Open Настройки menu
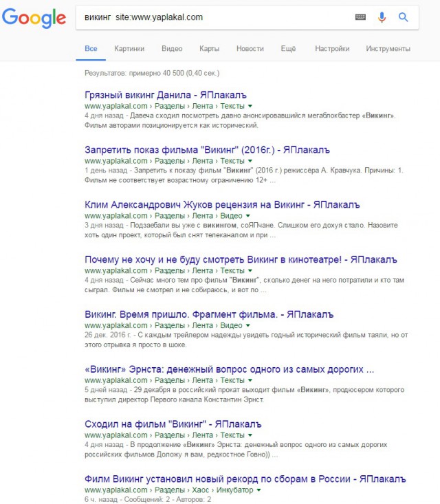 (x=332, y=49)
